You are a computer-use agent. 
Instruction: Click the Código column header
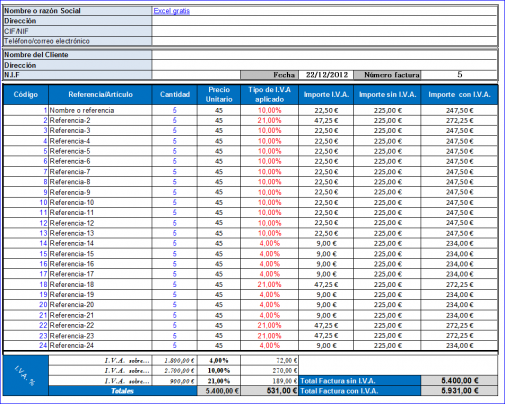click(x=26, y=95)
